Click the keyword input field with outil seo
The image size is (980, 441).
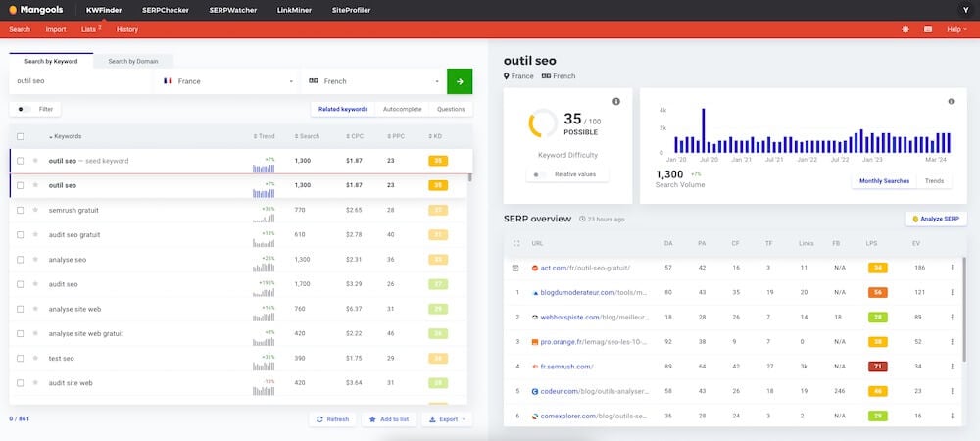click(x=81, y=81)
